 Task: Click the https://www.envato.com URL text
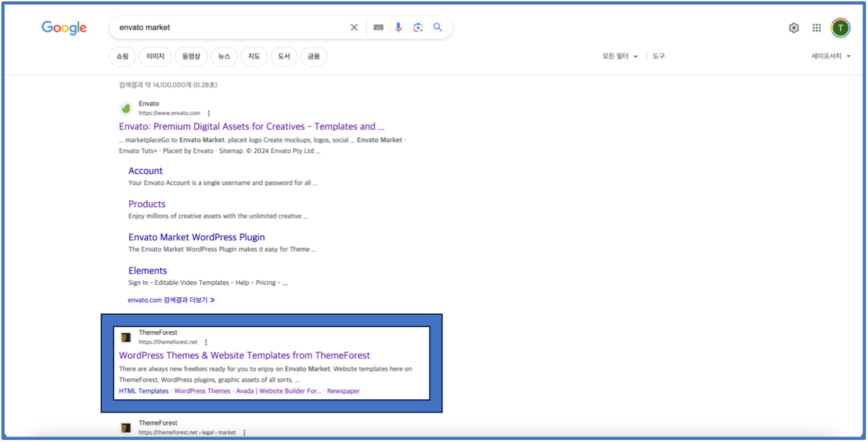click(x=170, y=113)
